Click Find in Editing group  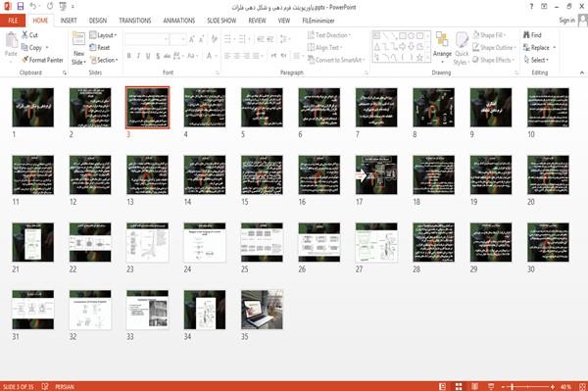pyautogui.click(x=532, y=35)
